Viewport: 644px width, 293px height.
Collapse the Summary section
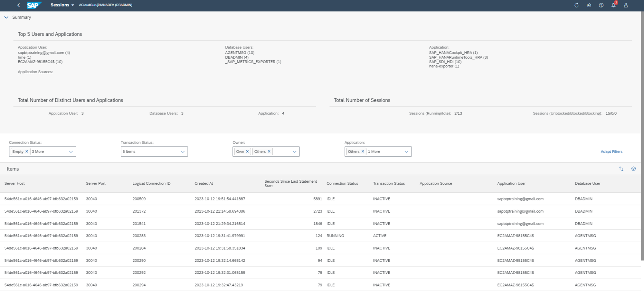pos(6,17)
